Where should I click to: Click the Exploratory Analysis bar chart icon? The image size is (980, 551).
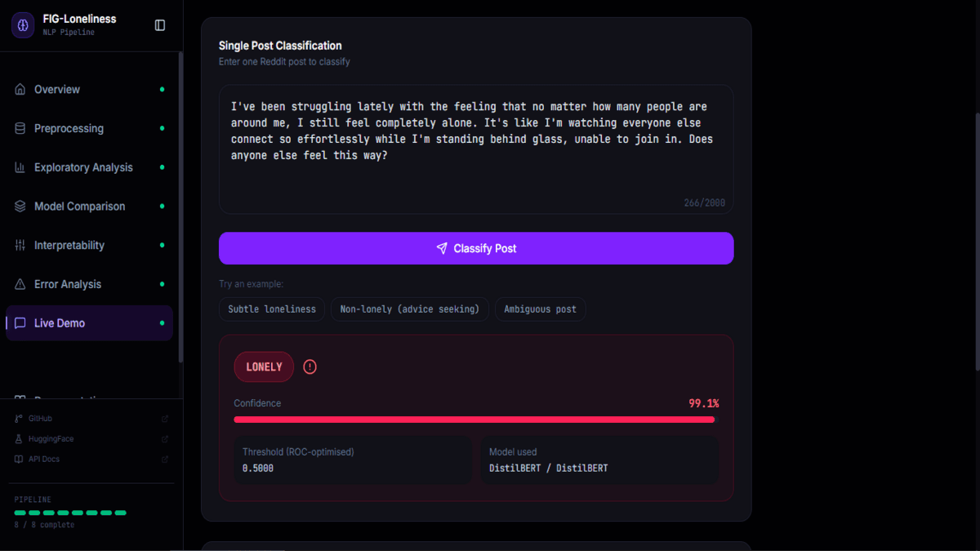(x=20, y=167)
